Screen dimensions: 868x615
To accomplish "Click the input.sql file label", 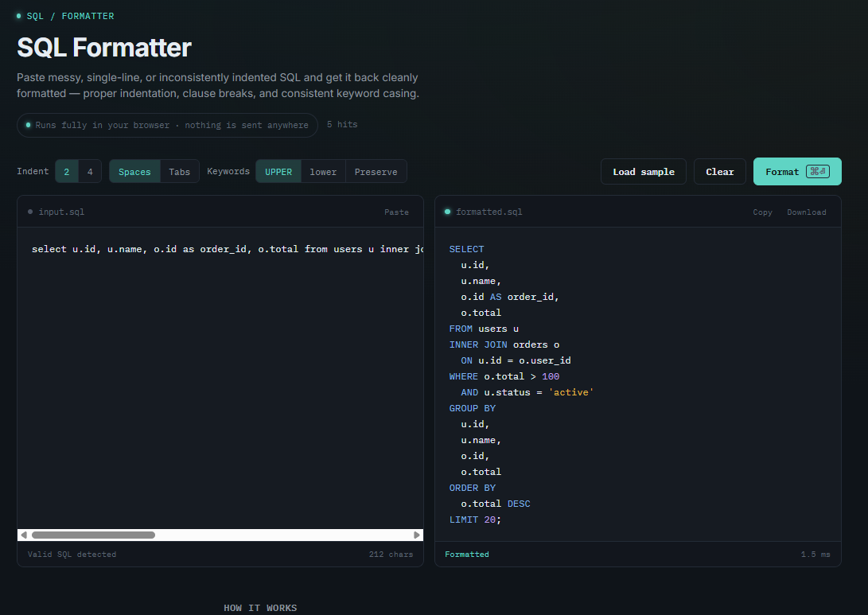I will 61,212.
